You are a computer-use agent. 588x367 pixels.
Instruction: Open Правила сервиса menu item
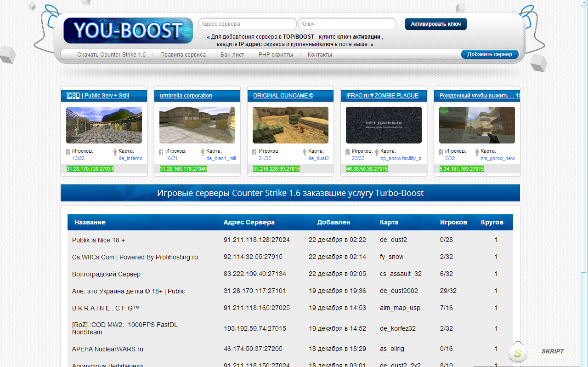pos(183,55)
